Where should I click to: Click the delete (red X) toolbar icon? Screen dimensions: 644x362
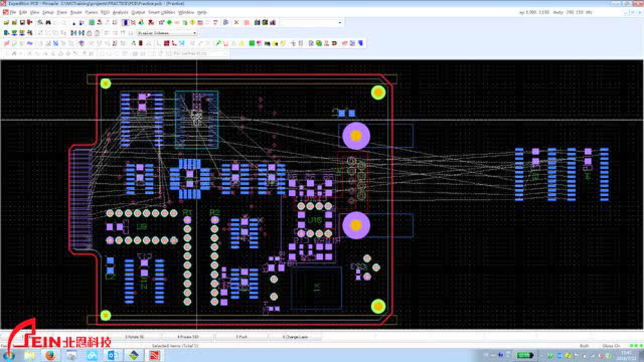tap(236, 22)
